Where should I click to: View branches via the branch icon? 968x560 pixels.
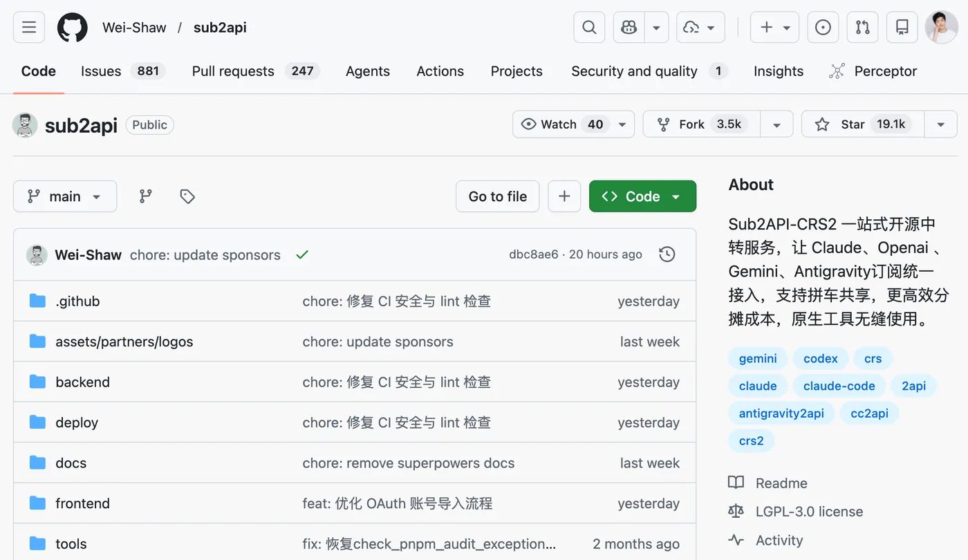145,196
